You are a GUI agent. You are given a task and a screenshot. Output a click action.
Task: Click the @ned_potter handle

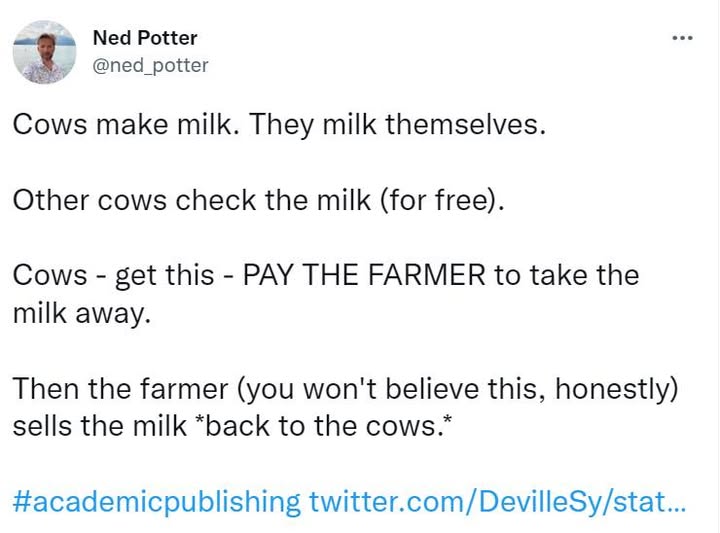click(150, 65)
